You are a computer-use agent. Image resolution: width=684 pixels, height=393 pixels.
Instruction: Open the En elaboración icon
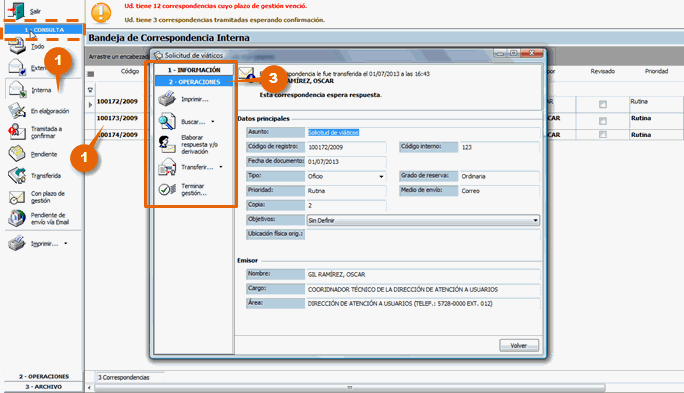(x=17, y=110)
